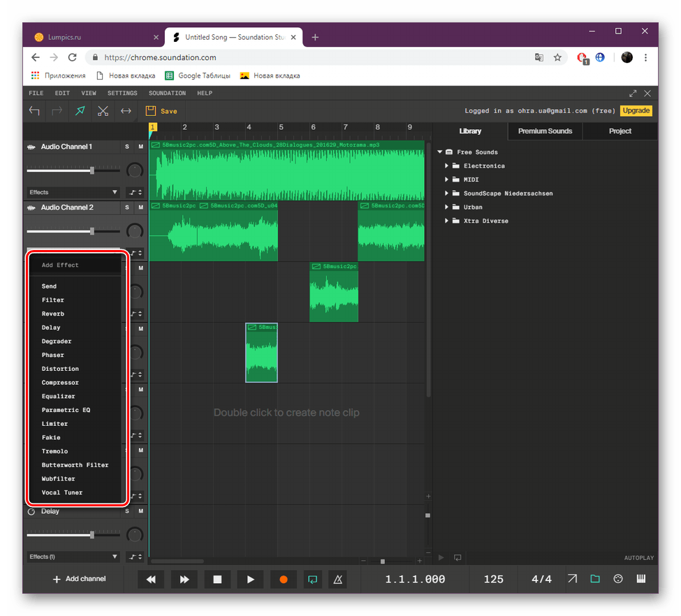Select the pointer arrow tool in toolbar
This screenshot has height=616, width=681.
(80, 110)
